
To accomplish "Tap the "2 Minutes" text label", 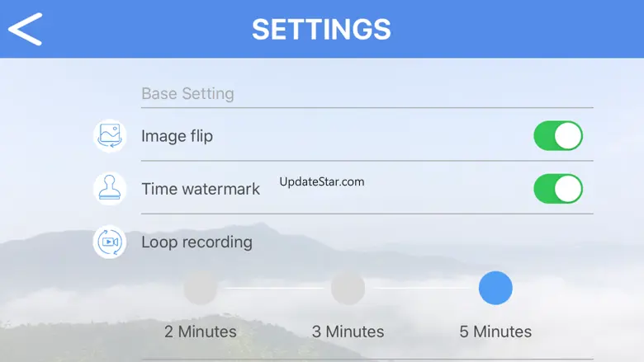I will (x=201, y=331).
